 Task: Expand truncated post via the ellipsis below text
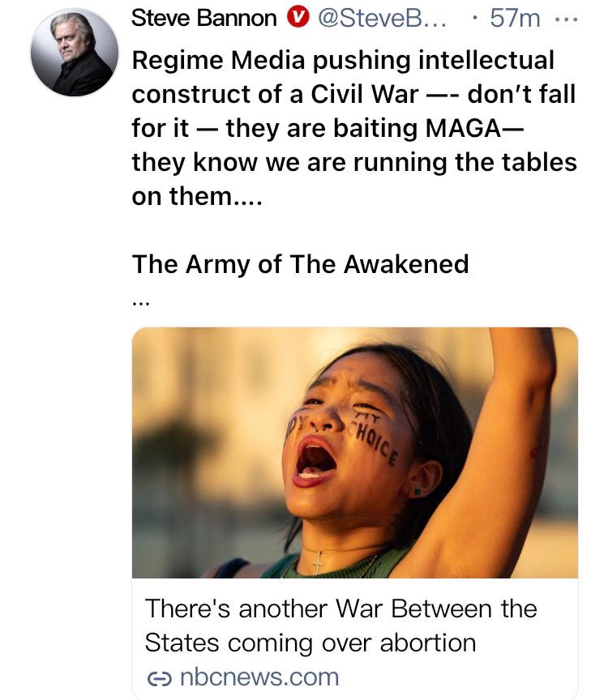(x=140, y=303)
